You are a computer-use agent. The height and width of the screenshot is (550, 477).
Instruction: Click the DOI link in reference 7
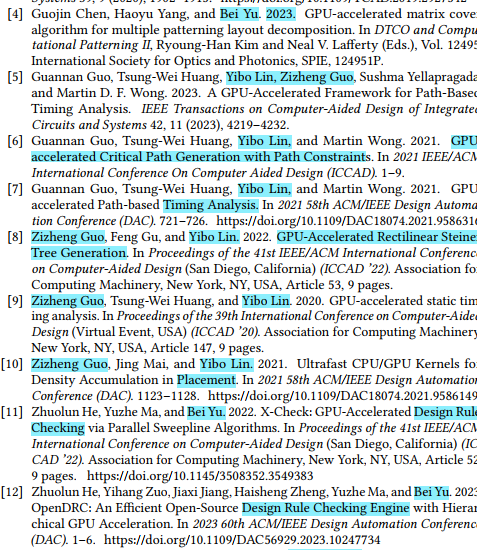347,221
